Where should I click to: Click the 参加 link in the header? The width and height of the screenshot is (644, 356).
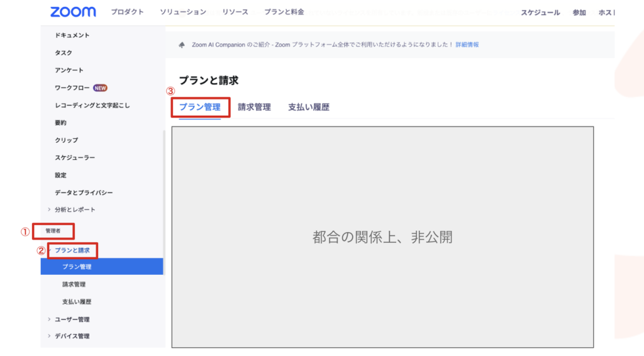(x=579, y=13)
